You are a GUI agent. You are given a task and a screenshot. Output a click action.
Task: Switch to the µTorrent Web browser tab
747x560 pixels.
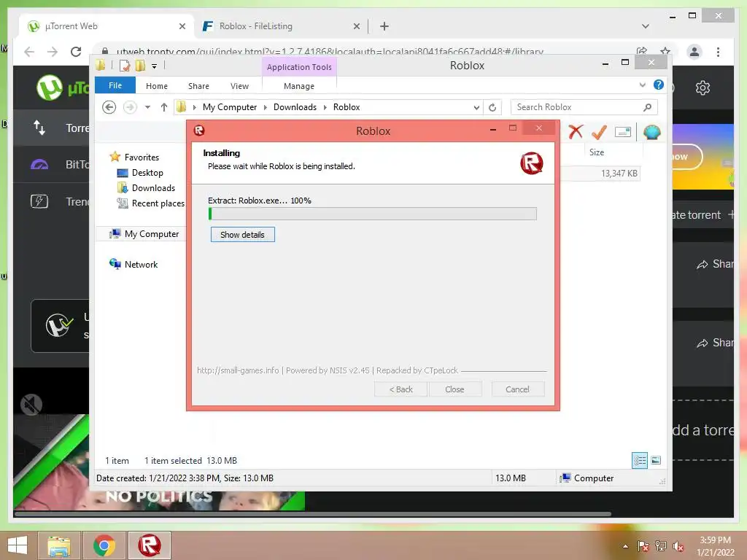pos(107,26)
